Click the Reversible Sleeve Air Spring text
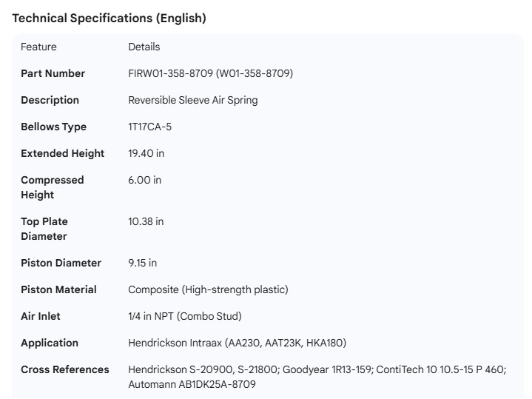The image size is (532, 399). click(x=192, y=100)
